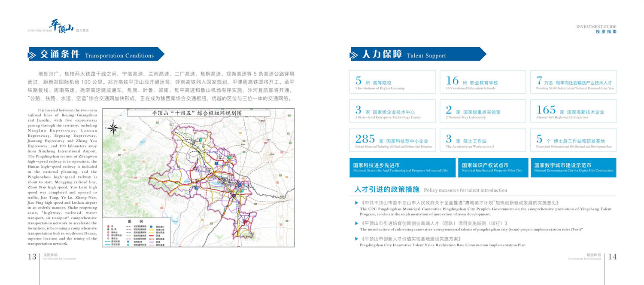Viewport: 644px width, 285px height.
Task: Click the 16 所 职业教育学校 stat box
Action: click(483, 82)
